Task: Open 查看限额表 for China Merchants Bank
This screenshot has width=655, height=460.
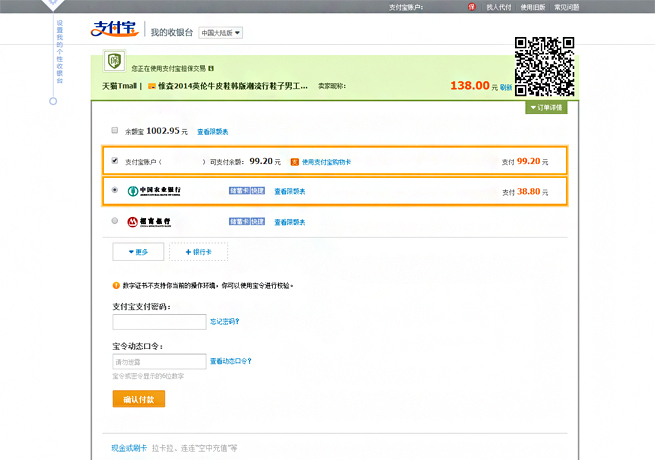Action: click(x=289, y=222)
